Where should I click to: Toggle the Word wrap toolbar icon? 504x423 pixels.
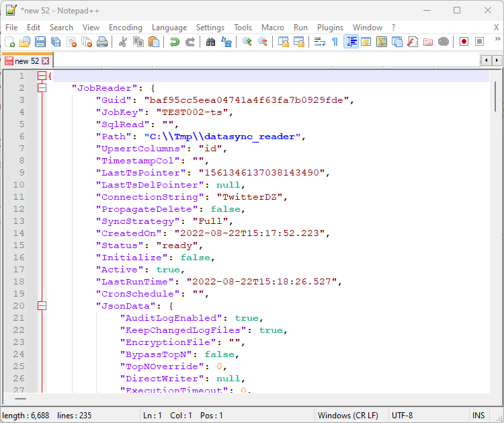(x=319, y=42)
